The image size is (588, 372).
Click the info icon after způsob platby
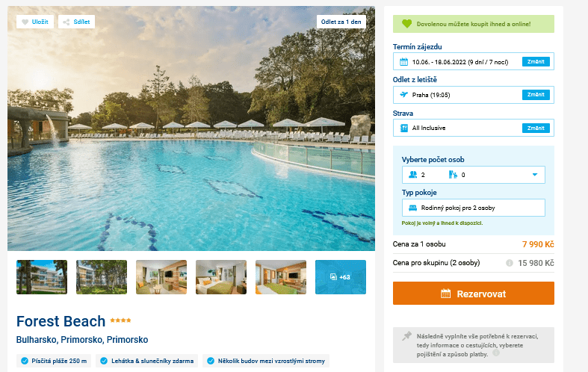coord(496,353)
